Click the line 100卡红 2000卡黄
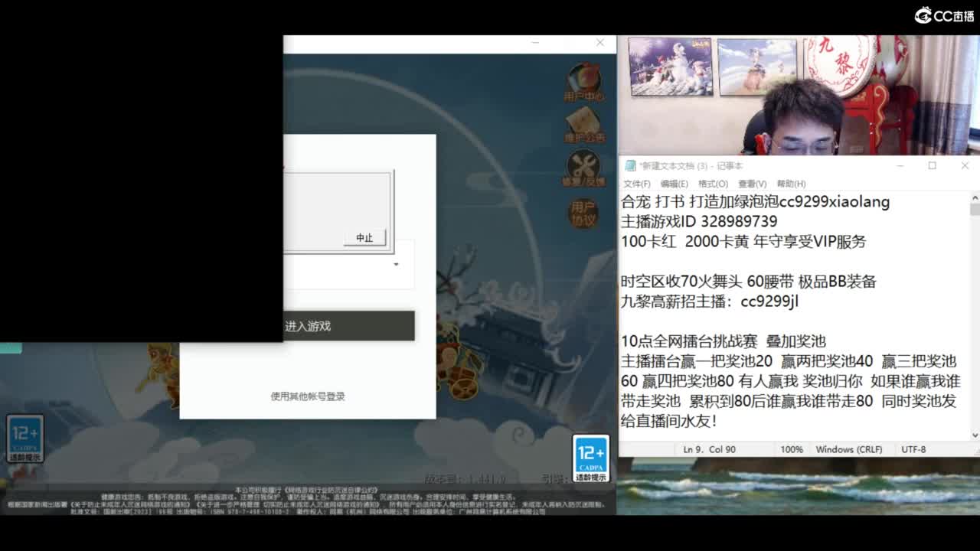 (743, 241)
